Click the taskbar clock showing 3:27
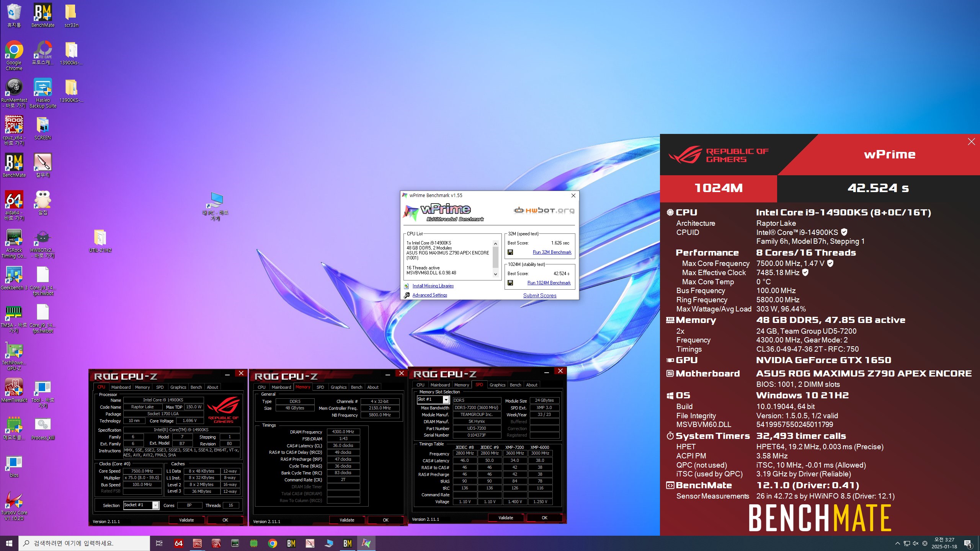Viewport: 980px width, 551px height. tap(944, 543)
